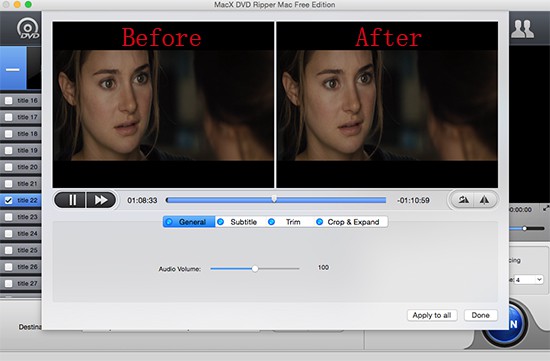Click the remaining time -01:10:59
This screenshot has height=361, width=550.
tap(413, 200)
